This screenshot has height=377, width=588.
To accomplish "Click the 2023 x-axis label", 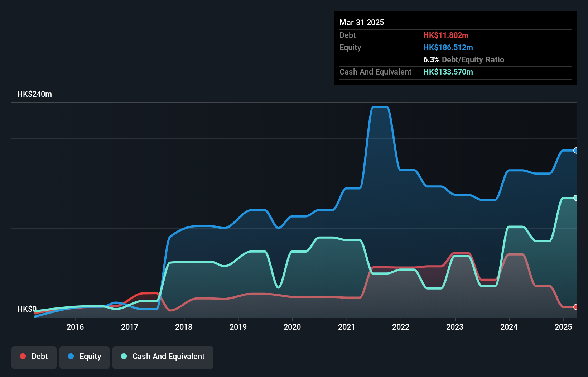I will tap(455, 327).
